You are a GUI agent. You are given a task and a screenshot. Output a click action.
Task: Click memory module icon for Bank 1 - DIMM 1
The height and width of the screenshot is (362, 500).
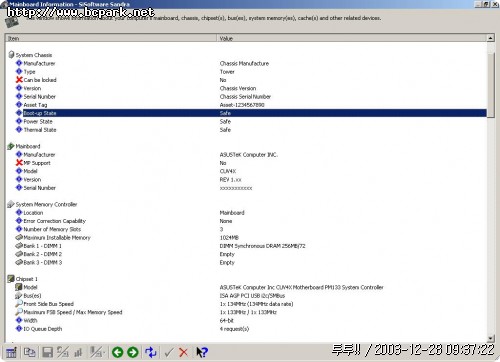point(19,246)
